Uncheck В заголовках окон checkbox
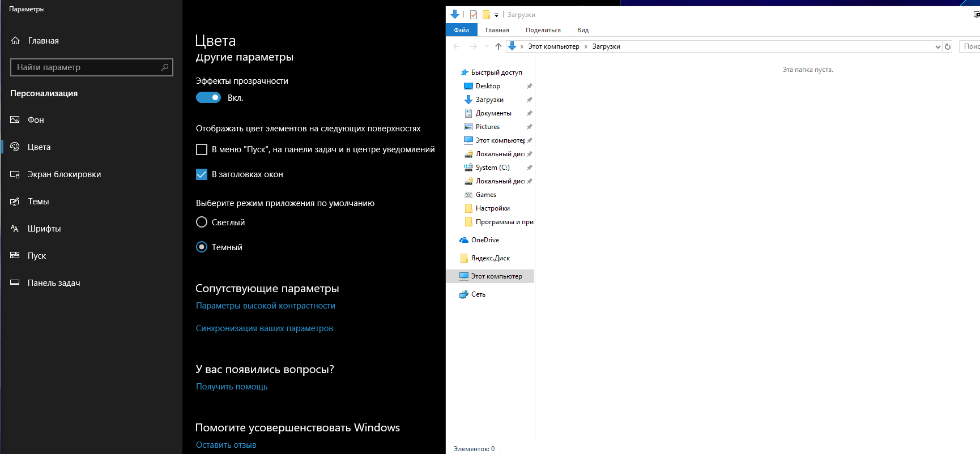This screenshot has width=980, height=454. point(202,174)
